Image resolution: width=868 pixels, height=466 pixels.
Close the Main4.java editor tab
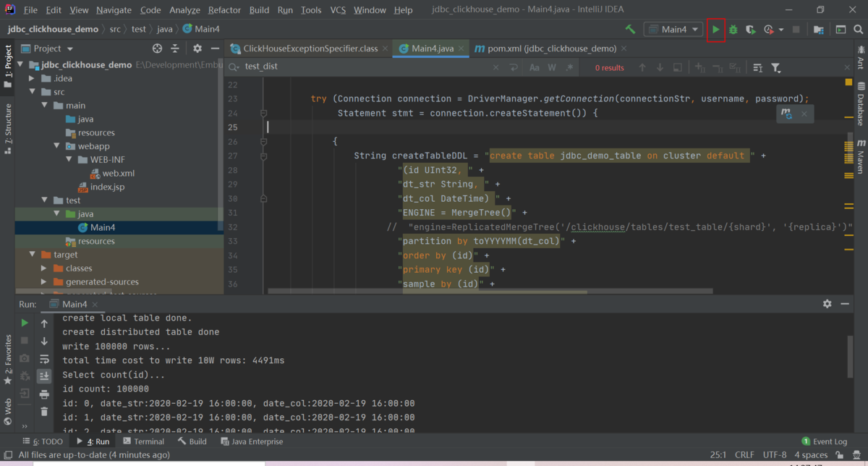click(462, 48)
